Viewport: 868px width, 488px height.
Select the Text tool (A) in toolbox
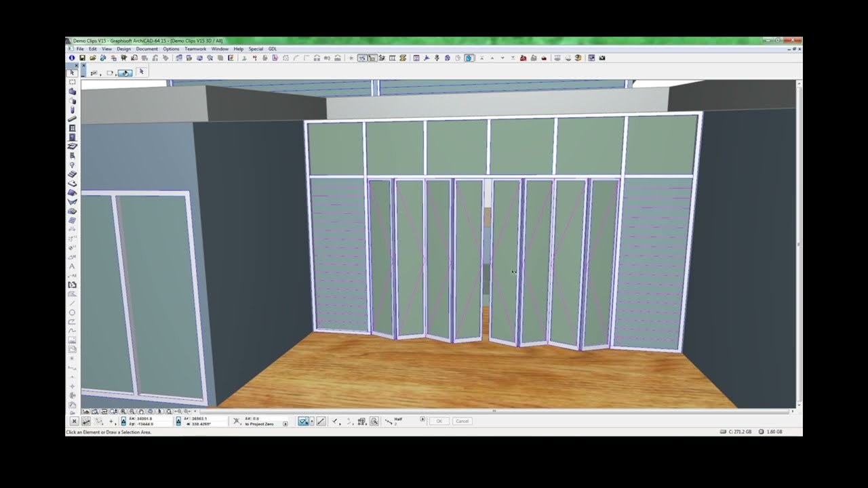pos(73,266)
